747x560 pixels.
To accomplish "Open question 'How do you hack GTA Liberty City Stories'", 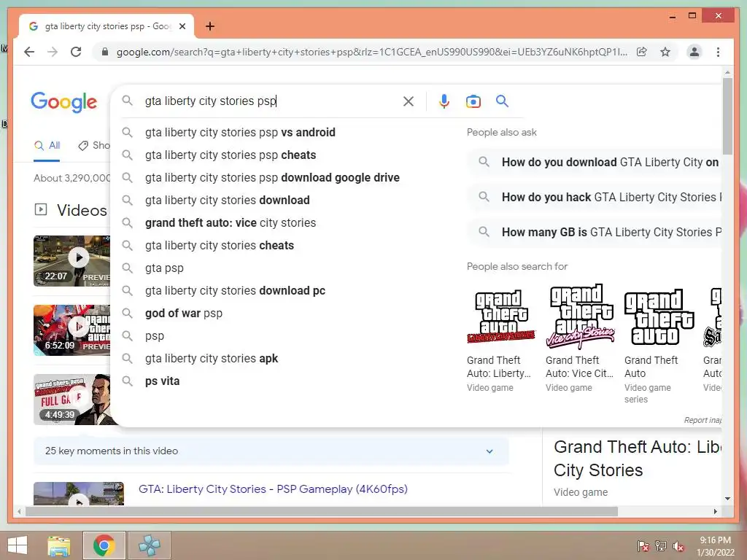I will [595, 197].
